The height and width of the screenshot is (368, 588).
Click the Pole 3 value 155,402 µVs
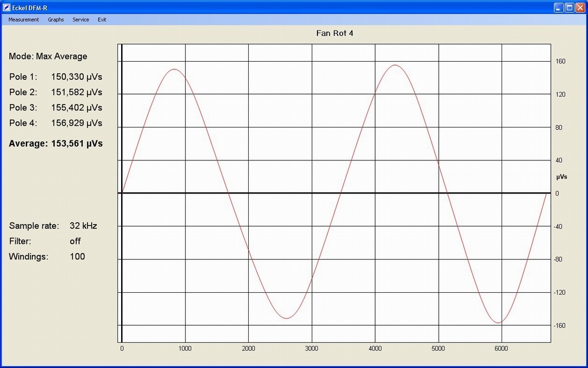(x=76, y=108)
